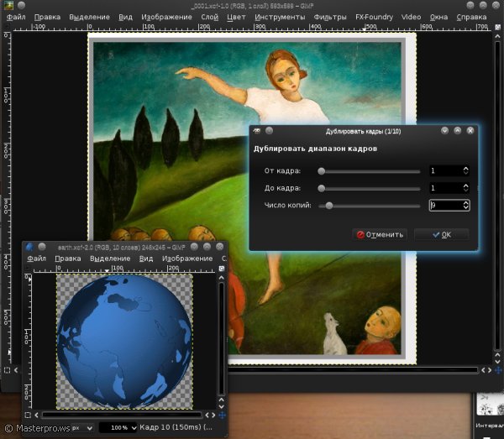Viewport: 504px width, 439px height.
Task: Open the Справка menu
Action: pos(471,17)
